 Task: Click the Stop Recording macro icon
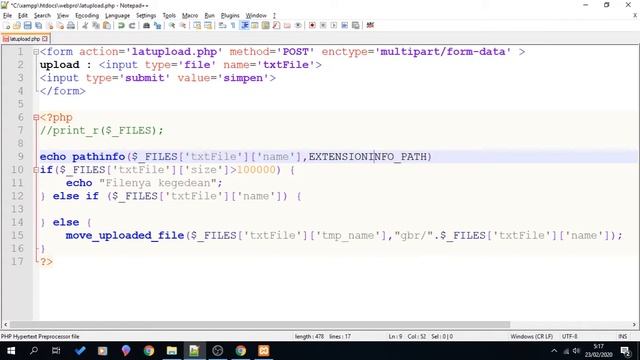[x=323, y=25]
